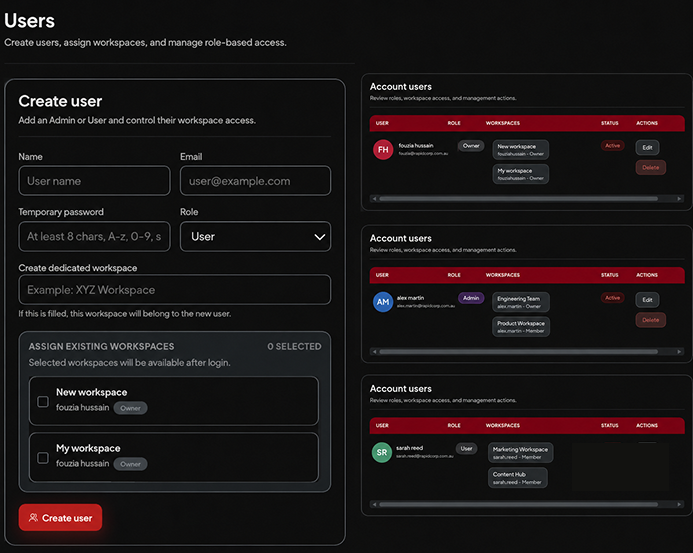
Task: Click horizontal scrollbar in alex martin's panel
Action: coord(518,352)
